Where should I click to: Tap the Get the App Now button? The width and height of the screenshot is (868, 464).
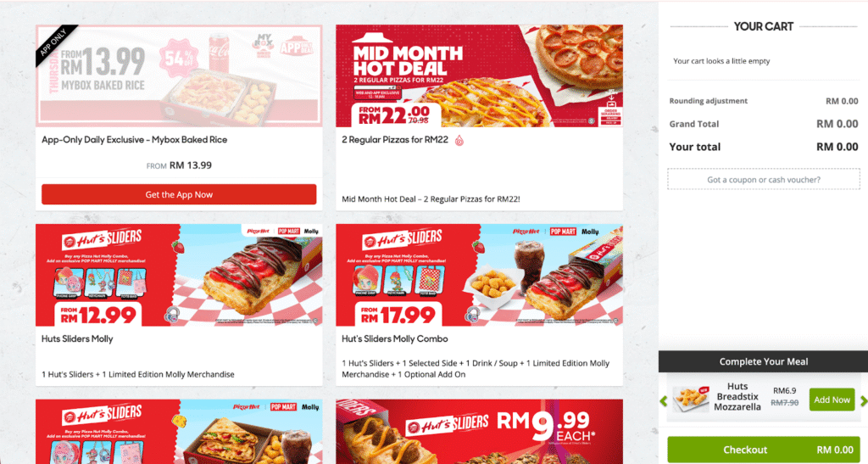[179, 194]
